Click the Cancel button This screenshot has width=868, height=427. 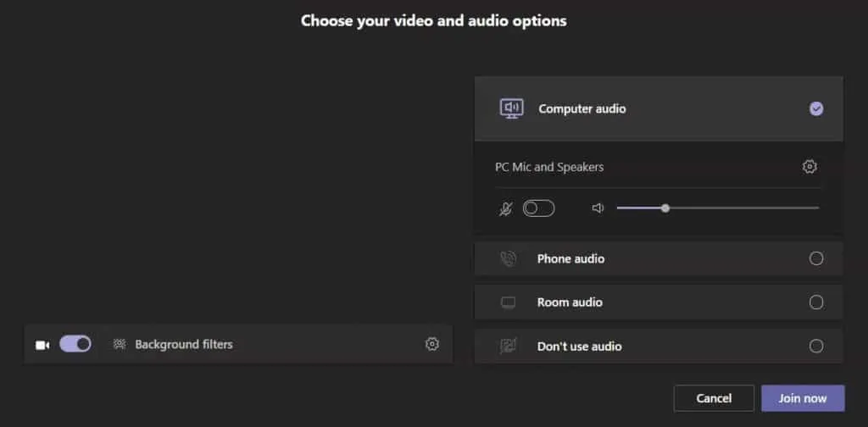714,398
